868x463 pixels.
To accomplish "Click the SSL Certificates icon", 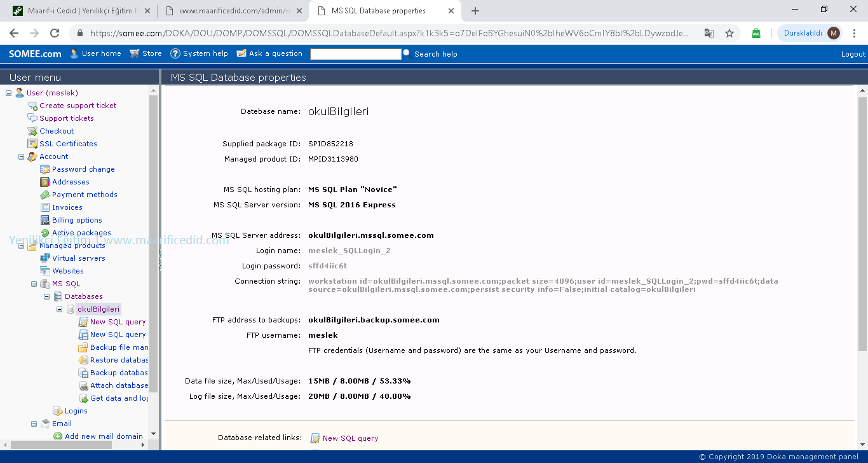I will (x=32, y=144).
